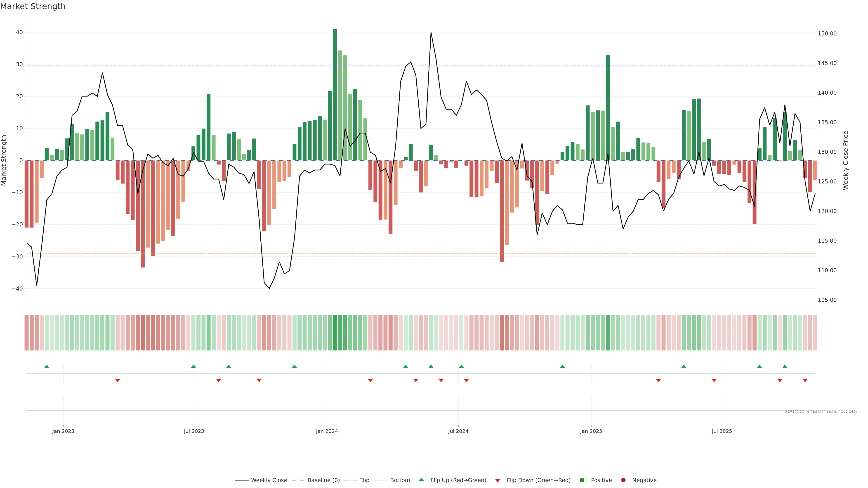Click the green Positive legend dot
The width and height of the screenshot is (868, 488).
[582, 480]
